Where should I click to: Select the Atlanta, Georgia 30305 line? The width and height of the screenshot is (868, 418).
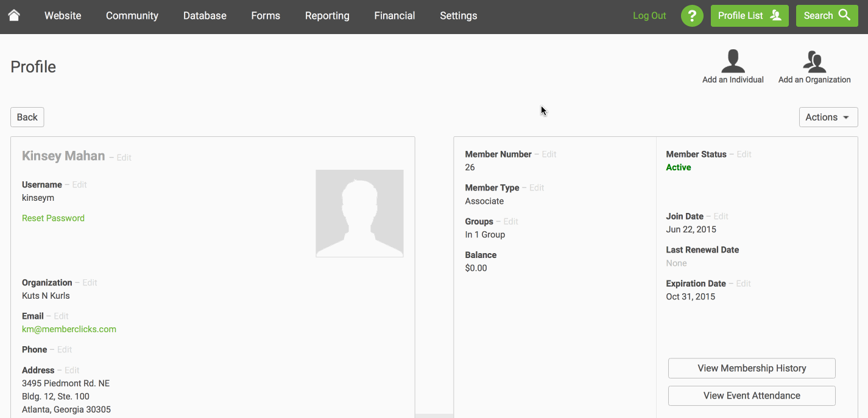[66, 409]
